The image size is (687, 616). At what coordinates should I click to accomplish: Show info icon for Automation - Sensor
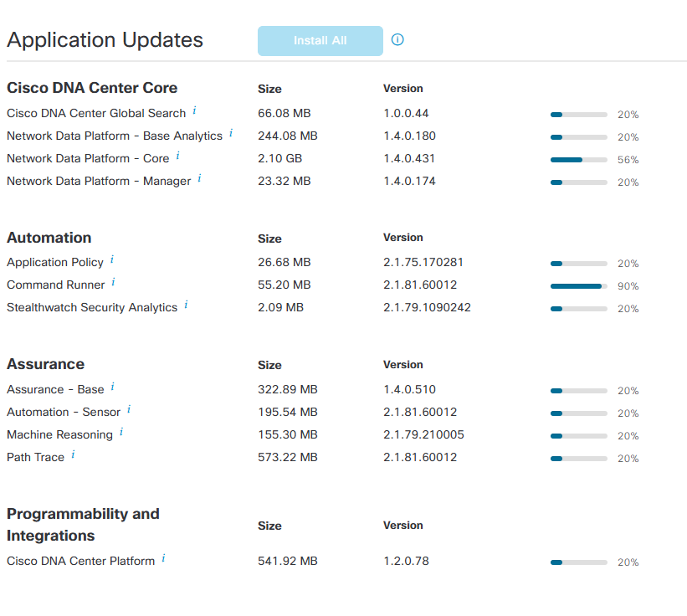[129, 409]
